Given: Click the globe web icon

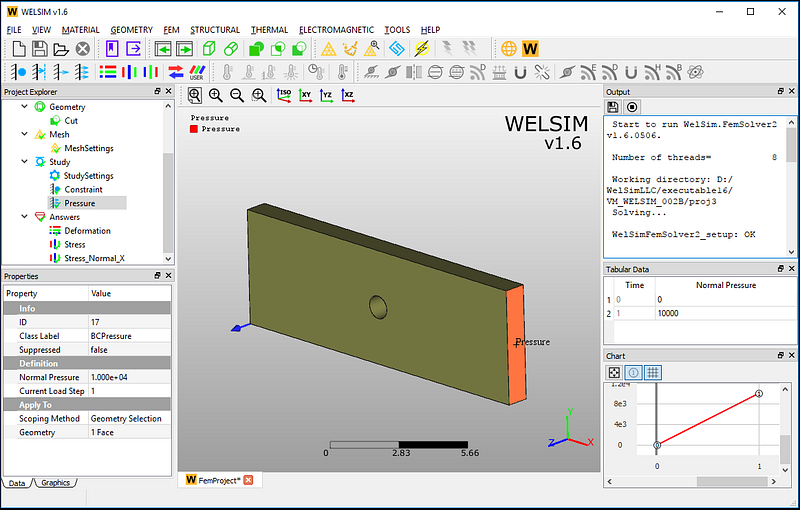Looking at the screenshot, I should [x=509, y=48].
